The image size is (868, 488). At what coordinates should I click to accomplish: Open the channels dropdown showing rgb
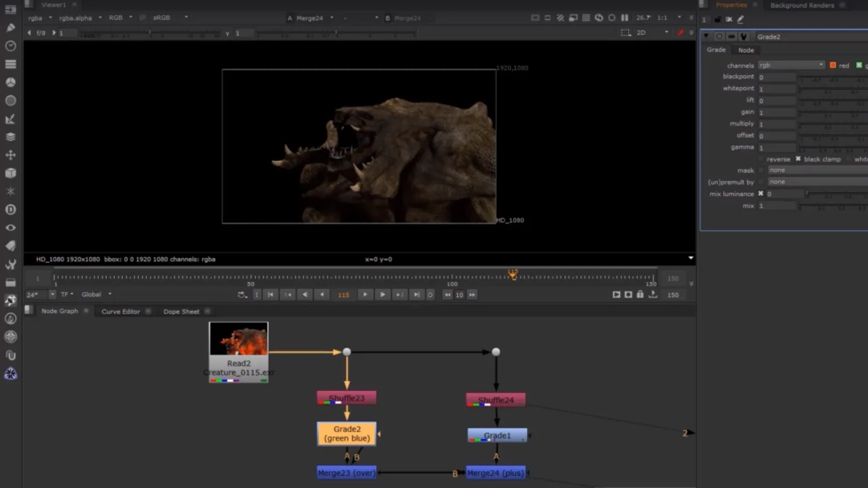[791, 65]
